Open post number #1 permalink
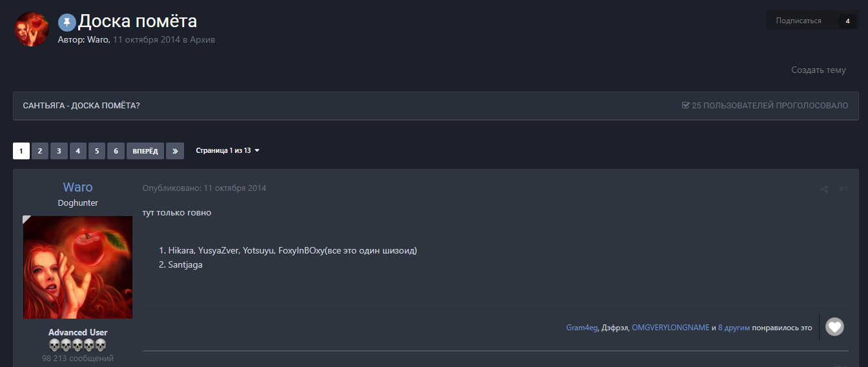 [x=843, y=189]
